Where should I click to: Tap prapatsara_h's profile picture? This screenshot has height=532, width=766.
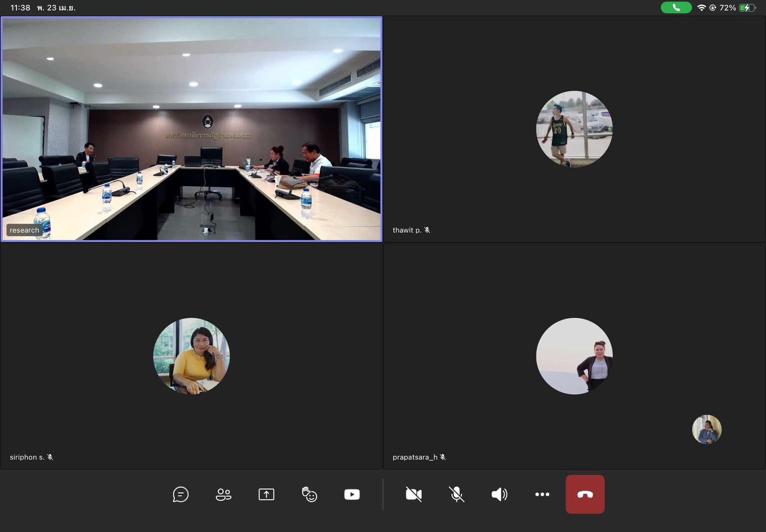[574, 356]
